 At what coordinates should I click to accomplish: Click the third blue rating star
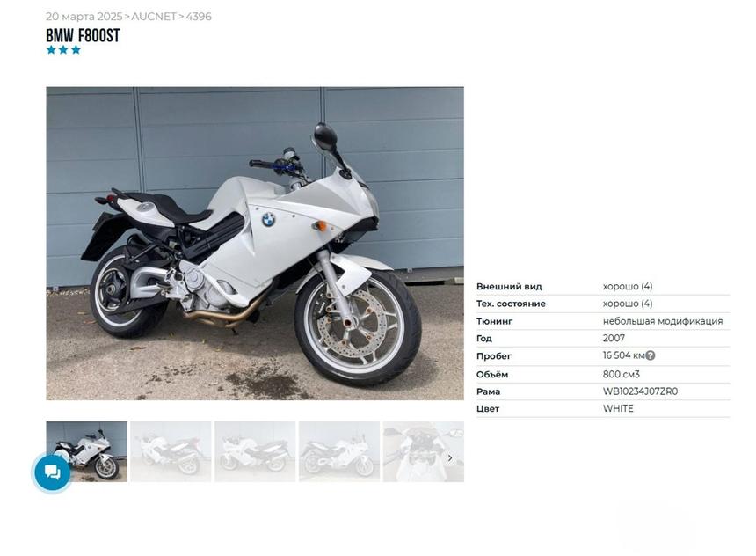point(76,50)
